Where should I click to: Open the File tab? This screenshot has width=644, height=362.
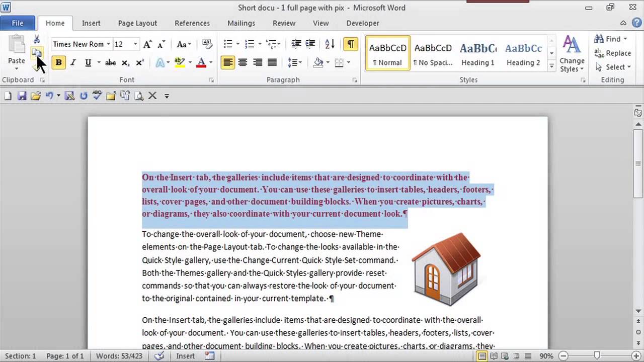[17, 23]
